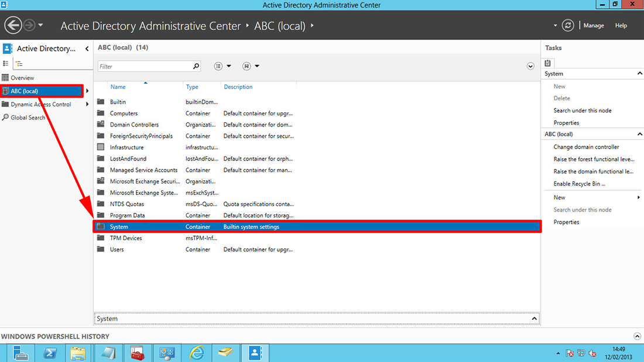The image size is (644, 362).
Task: Open the header dropdown arrow beside refresh
Action: pos(555,25)
